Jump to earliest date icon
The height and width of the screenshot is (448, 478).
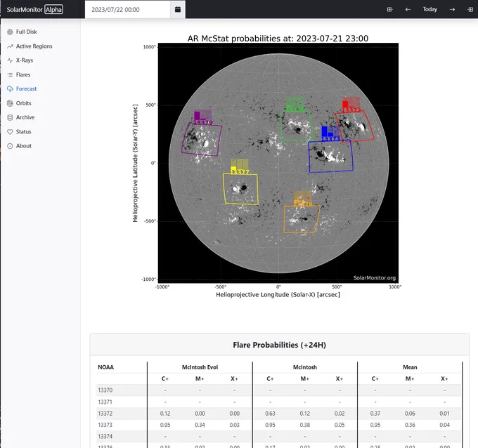tap(389, 9)
